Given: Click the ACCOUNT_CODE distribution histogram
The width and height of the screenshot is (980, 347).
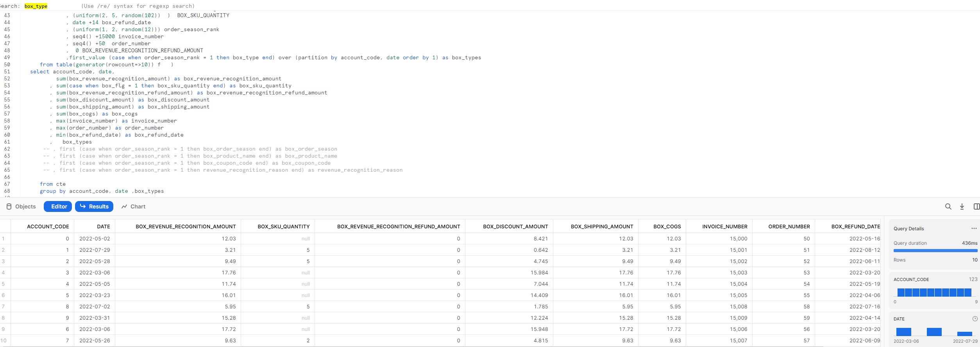Looking at the screenshot, I should [934, 292].
